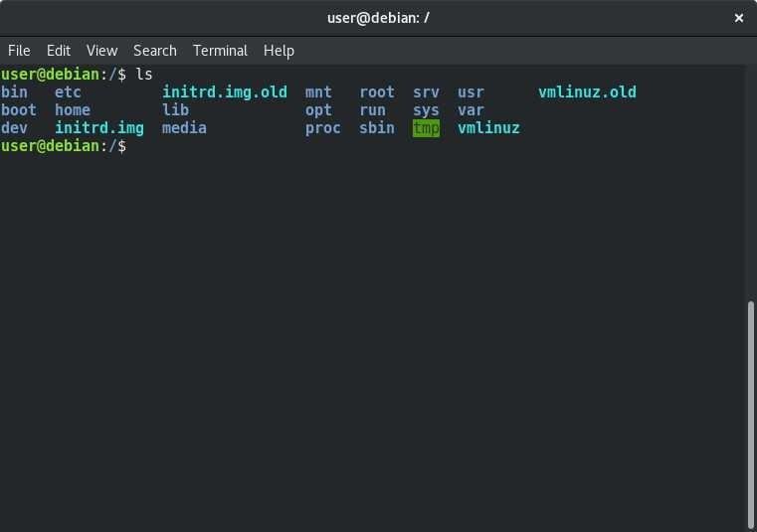Open the Terminal menu
Image resolution: width=757 pixels, height=532 pixels.
click(x=220, y=51)
